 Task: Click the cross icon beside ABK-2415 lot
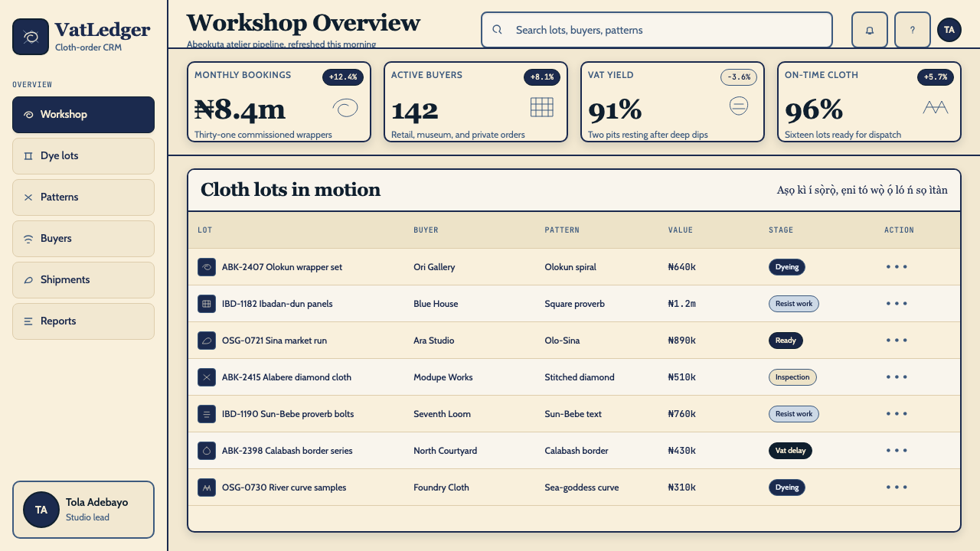coord(207,377)
